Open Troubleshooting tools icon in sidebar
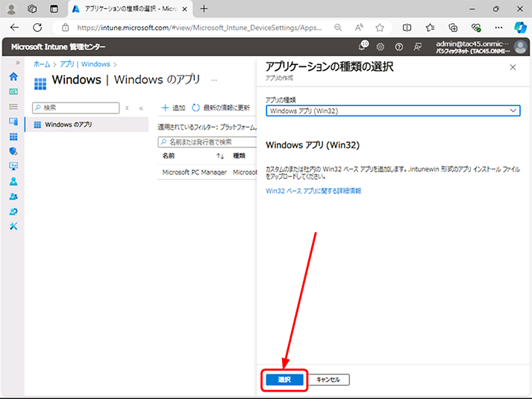This screenshot has height=399, width=532. tap(13, 226)
